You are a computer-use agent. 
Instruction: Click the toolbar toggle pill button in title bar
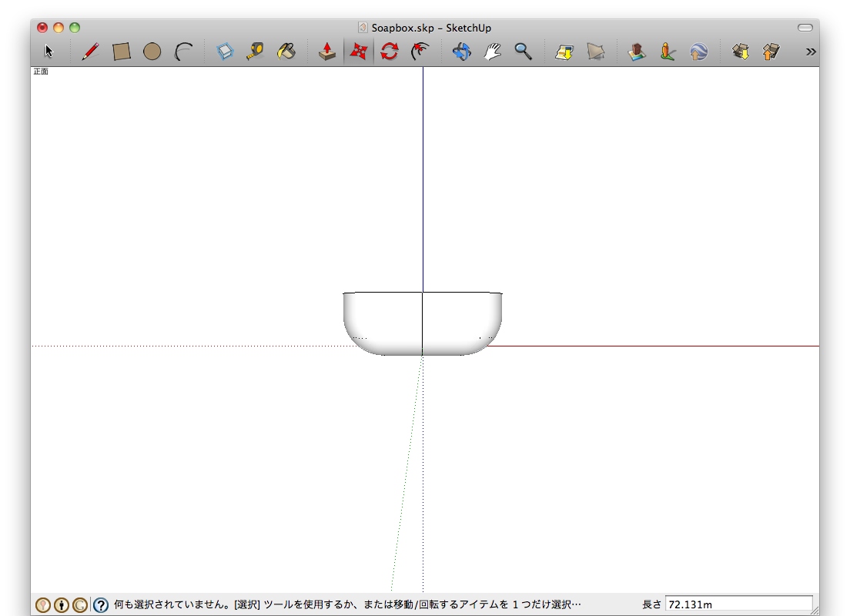[x=805, y=28]
